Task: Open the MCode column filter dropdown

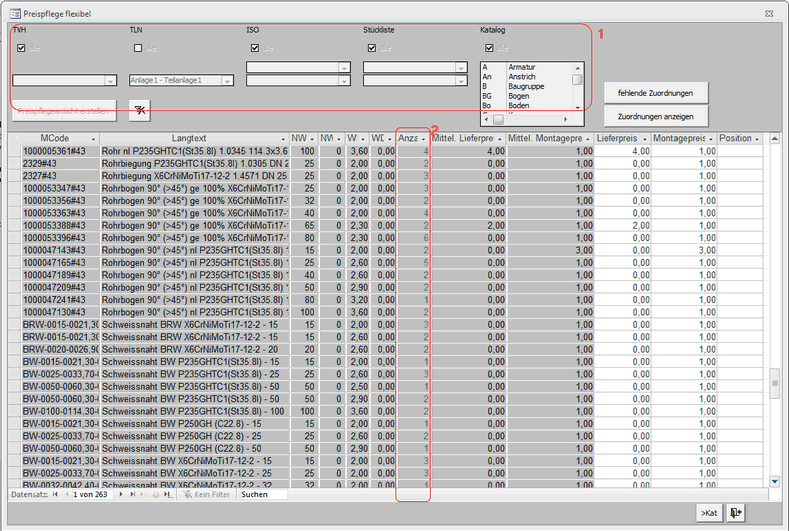Action: tap(94, 138)
